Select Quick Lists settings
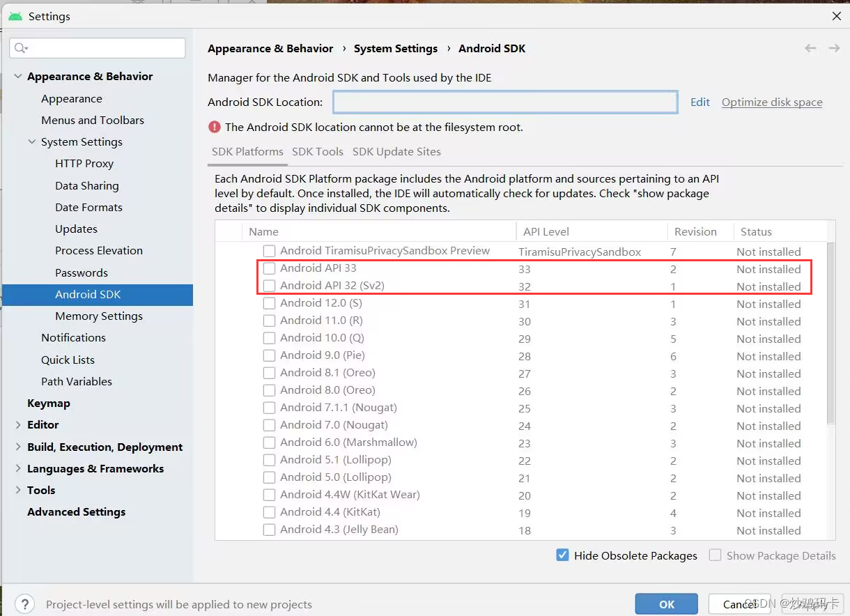The image size is (850, 616). [x=68, y=360]
